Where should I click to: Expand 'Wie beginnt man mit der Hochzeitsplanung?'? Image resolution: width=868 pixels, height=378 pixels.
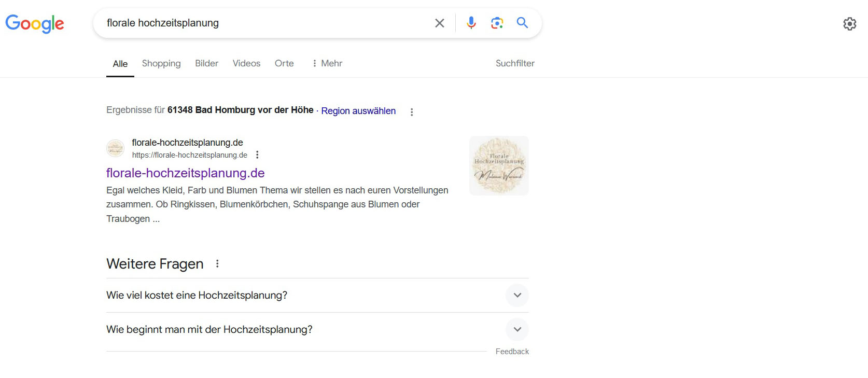[317, 329]
